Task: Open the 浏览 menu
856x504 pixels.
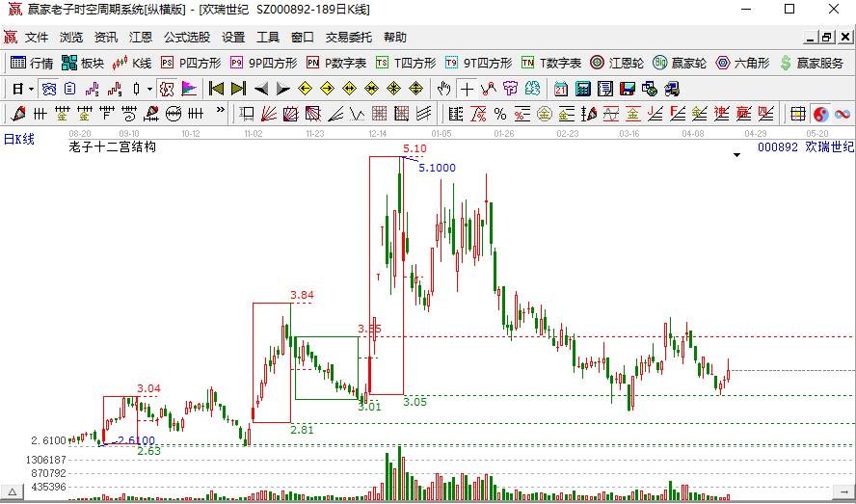Action: 71,38
